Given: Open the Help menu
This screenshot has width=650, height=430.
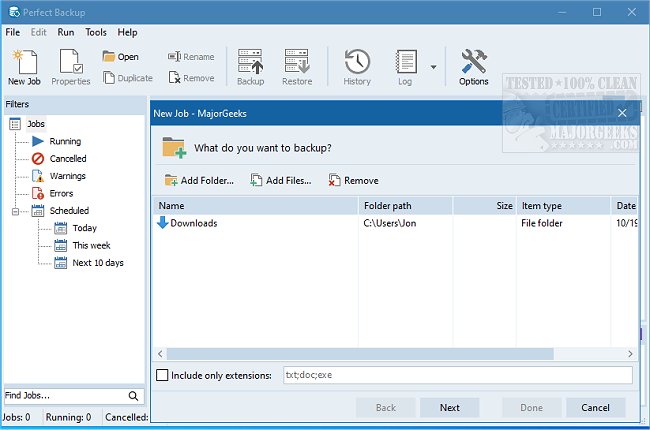Looking at the screenshot, I should point(127,32).
